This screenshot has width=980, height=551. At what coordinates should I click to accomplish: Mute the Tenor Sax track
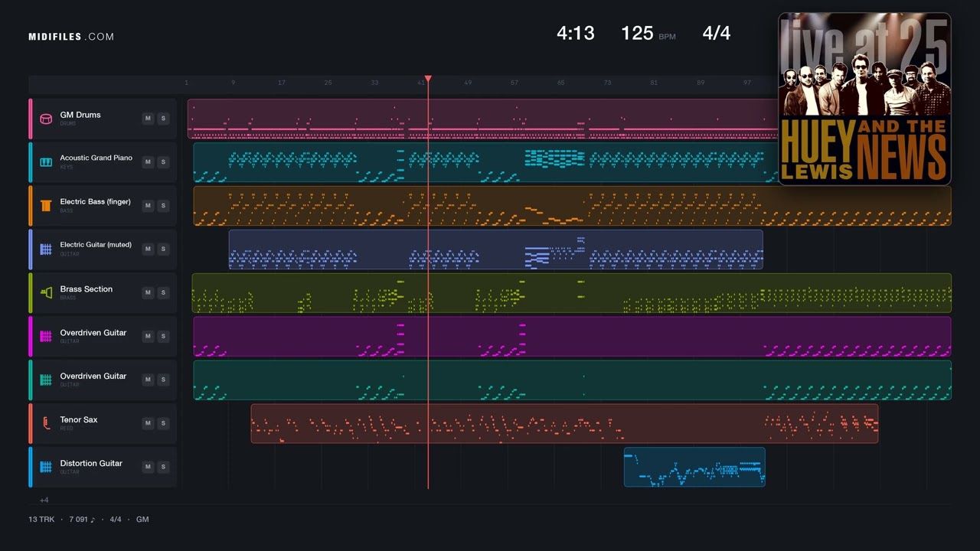click(x=148, y=423)
